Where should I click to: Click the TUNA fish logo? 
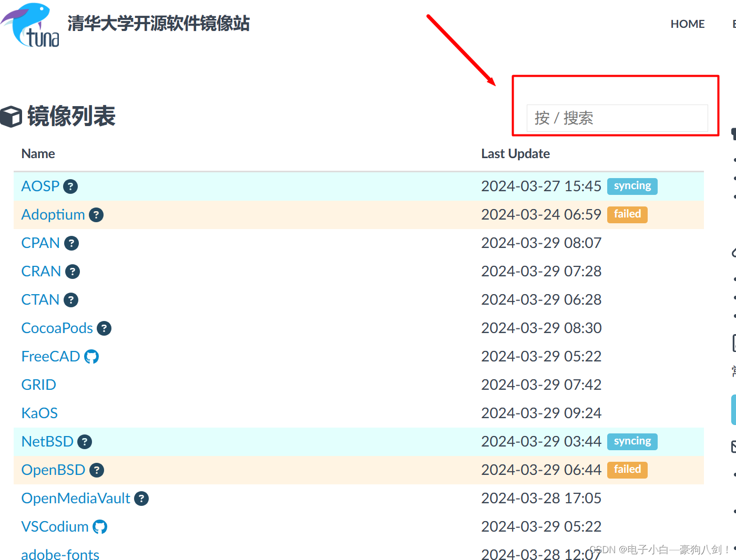tap(30, 25)
